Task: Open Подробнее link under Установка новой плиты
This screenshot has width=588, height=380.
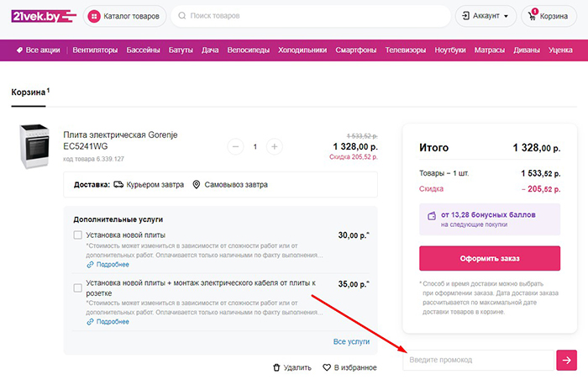Action: click(113, 264)
